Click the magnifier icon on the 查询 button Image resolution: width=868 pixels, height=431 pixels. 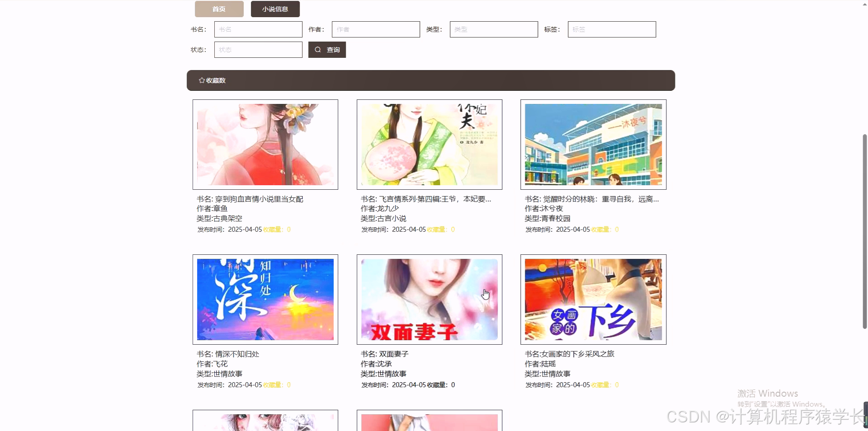[318, 50]
